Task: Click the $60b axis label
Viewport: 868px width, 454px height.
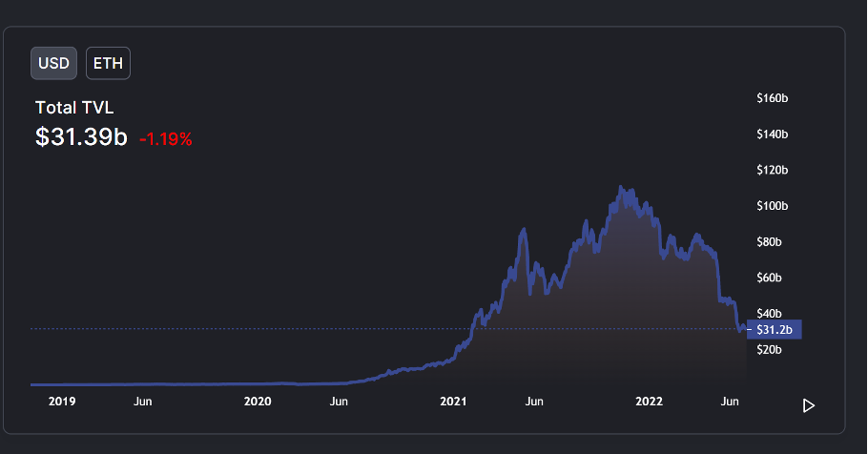Action: coord(769,278)
